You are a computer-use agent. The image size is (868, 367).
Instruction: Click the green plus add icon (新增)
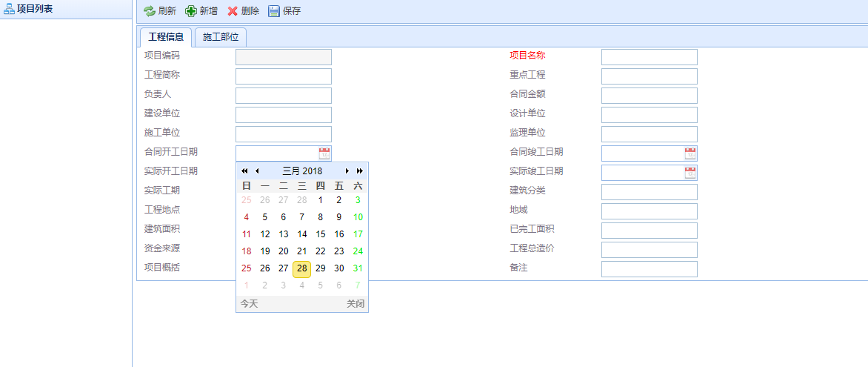(x=191, y=11)
